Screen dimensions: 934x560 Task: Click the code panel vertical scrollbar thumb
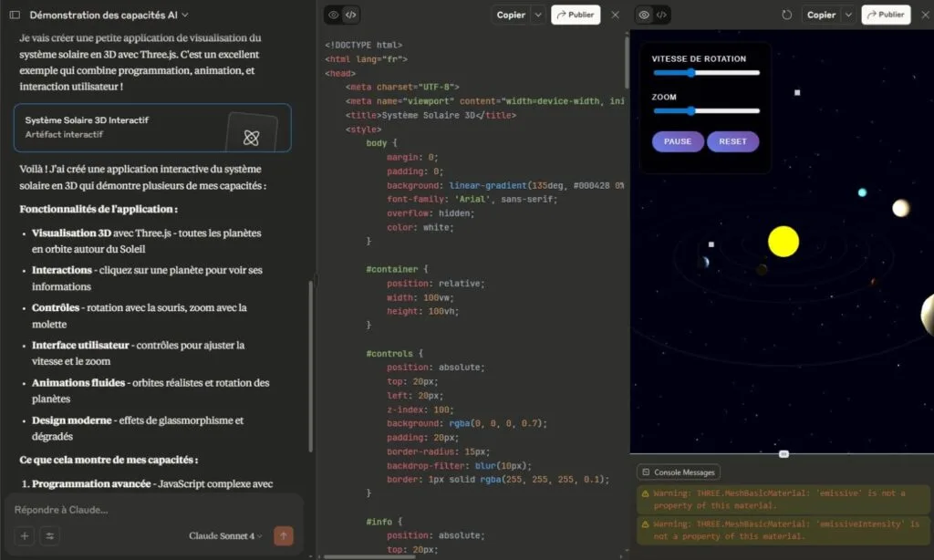[x=627, y=63]
